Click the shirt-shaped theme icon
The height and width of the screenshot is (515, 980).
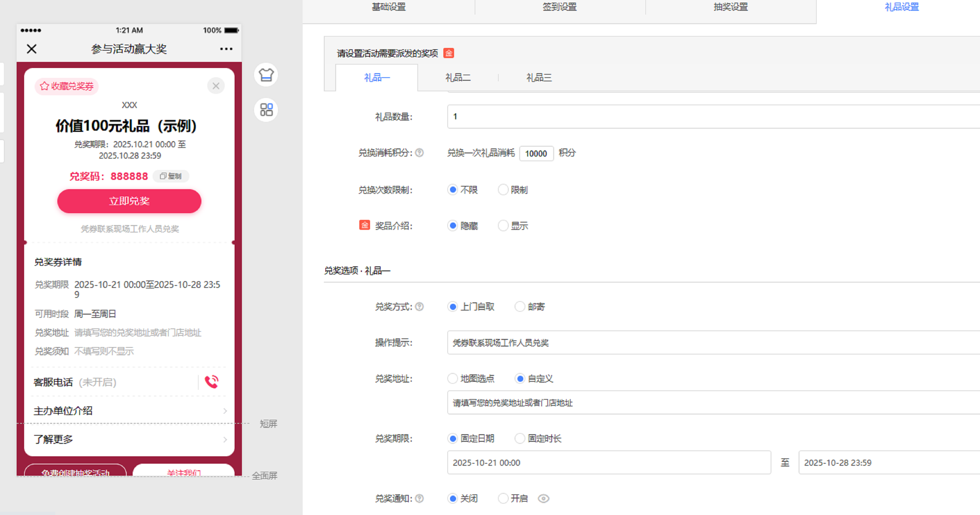pyautogui.click(x=266, y=74)
